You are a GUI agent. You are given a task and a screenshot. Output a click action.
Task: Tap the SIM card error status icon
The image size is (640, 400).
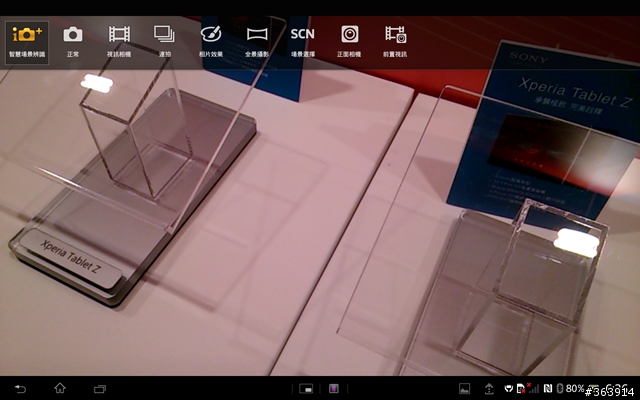[521, 388]
